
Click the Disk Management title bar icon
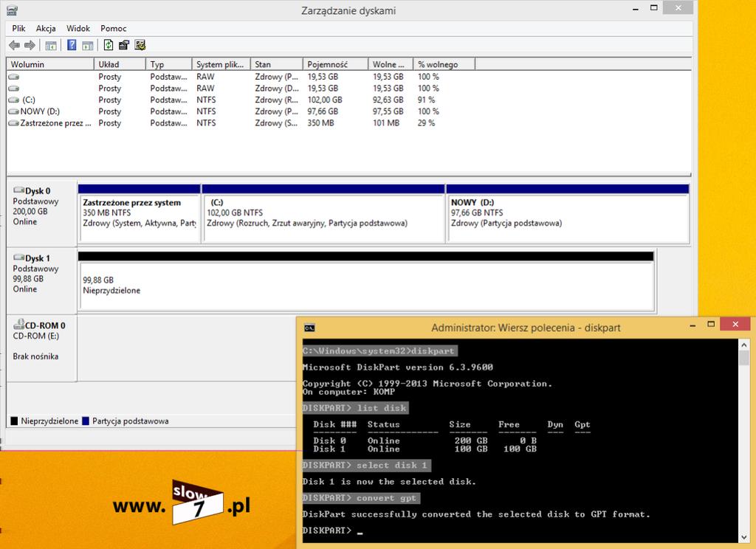click(x=13, y=10)
